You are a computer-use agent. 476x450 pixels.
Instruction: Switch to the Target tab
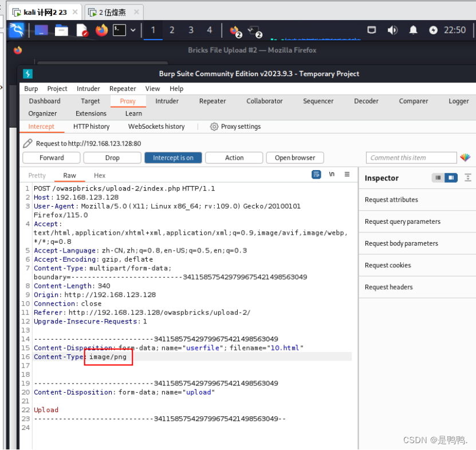pyautogui.click(x=90, y=101)
